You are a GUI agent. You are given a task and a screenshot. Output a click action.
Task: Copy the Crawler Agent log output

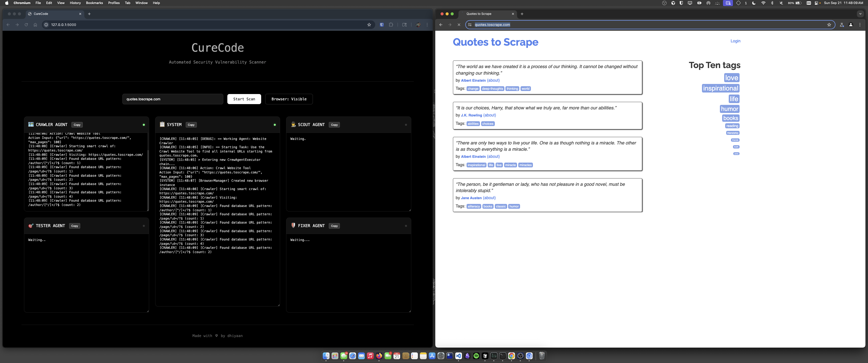tap(77, 125)
